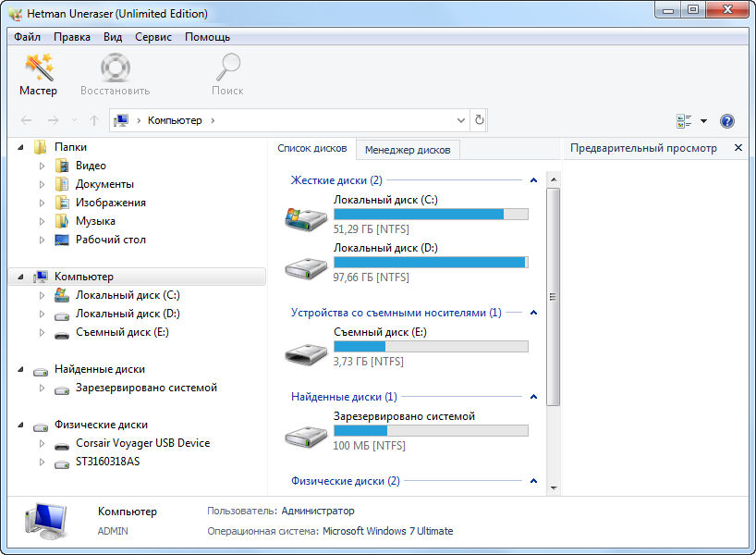
Task: Click the back navigation arrow
Action: 26,120
